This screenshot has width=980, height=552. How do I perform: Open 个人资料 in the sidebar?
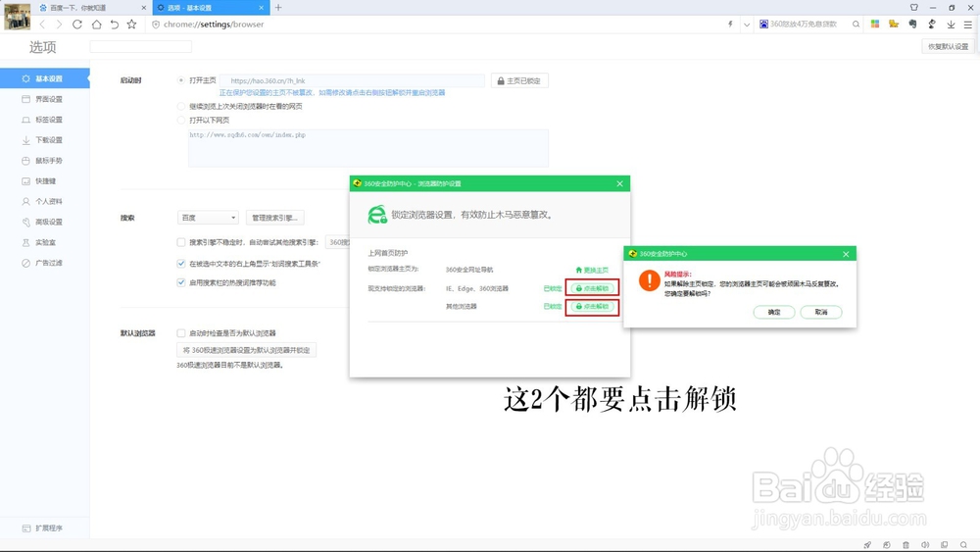[x=44, y=201]
